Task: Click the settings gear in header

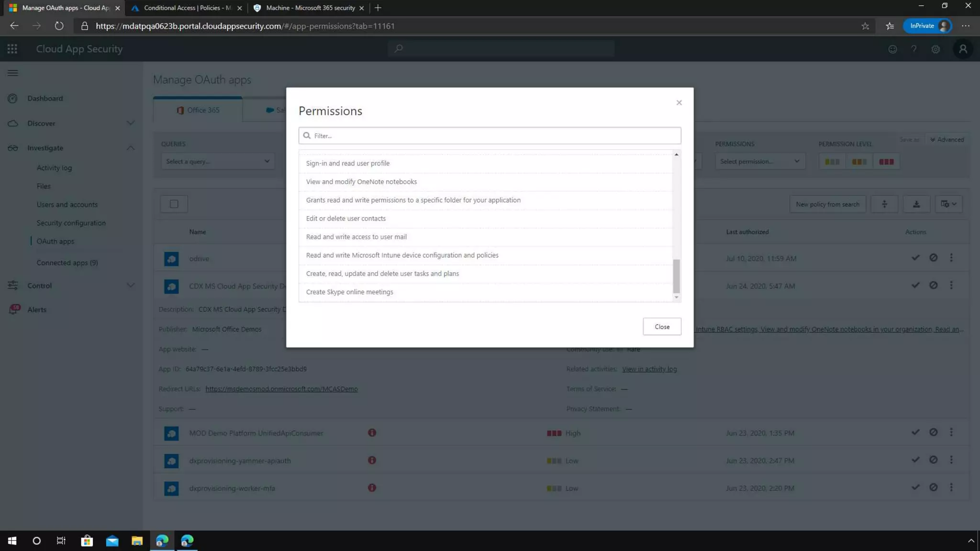Action: tap(935, 49)
